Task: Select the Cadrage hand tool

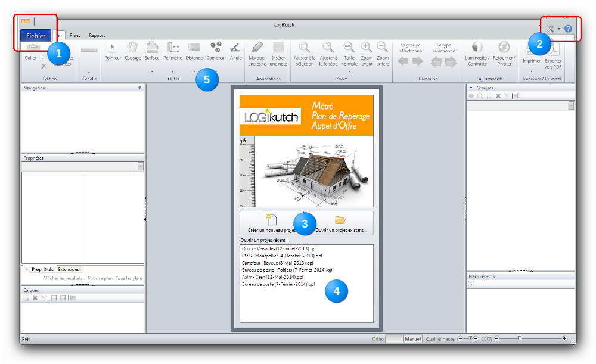Action: coord(133,51)
